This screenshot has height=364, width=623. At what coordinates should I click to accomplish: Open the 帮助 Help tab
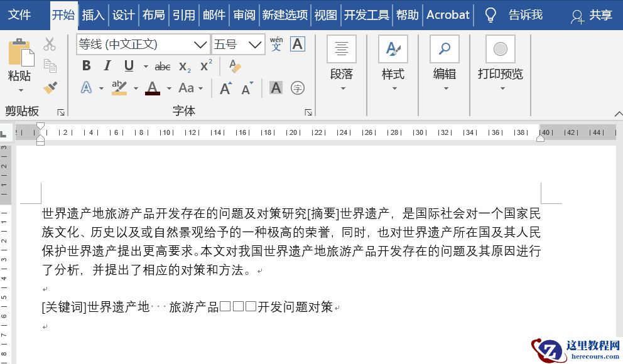407,15
